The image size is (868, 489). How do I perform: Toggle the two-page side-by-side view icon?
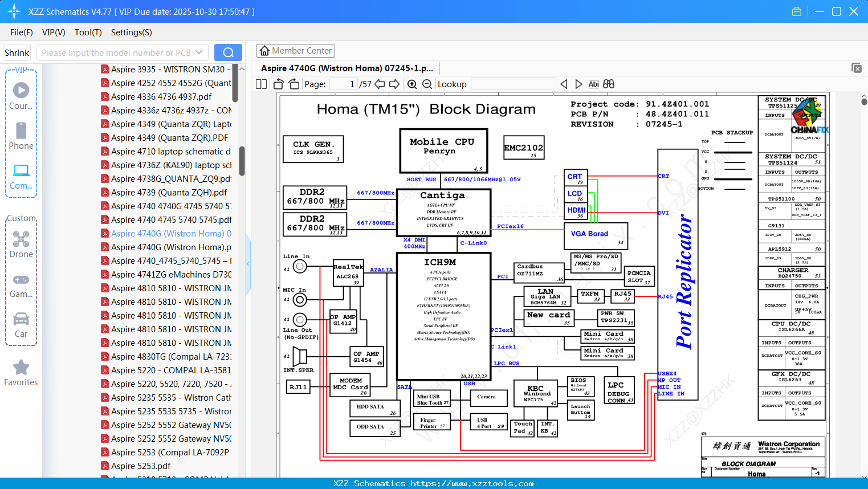click(x=261, y=84)
